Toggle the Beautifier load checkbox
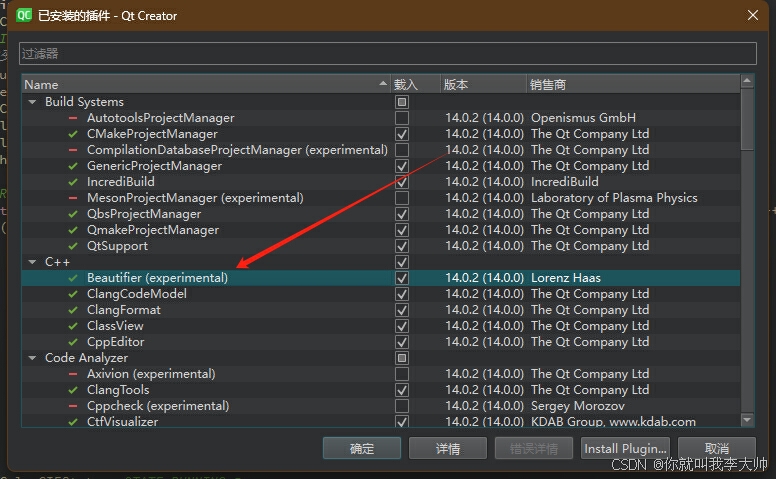The image size is (776, 479). point(402,278)
